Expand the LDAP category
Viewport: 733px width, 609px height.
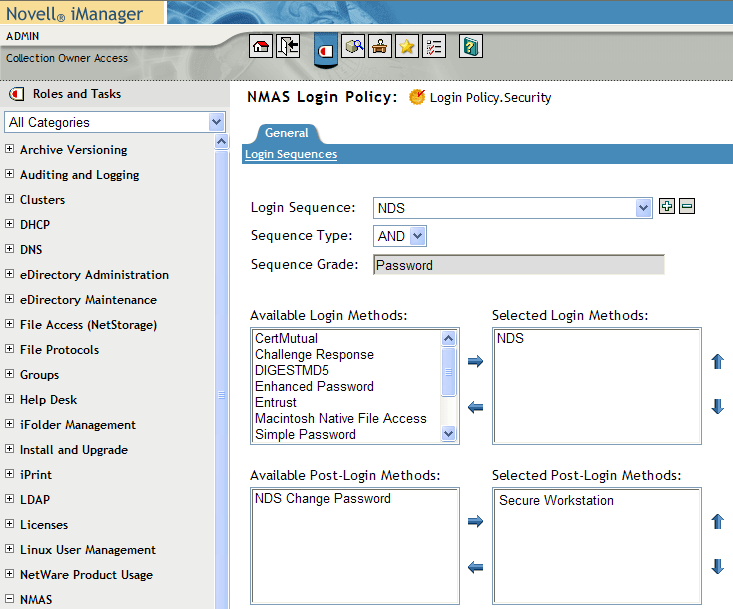(x=9, y=498)
